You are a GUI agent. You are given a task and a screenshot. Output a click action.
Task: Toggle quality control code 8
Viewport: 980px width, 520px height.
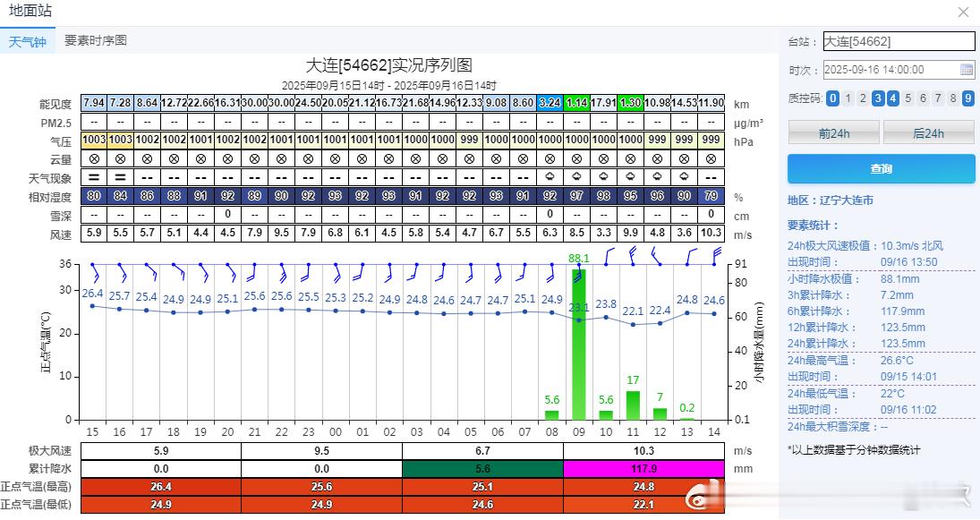pos(953,98)
